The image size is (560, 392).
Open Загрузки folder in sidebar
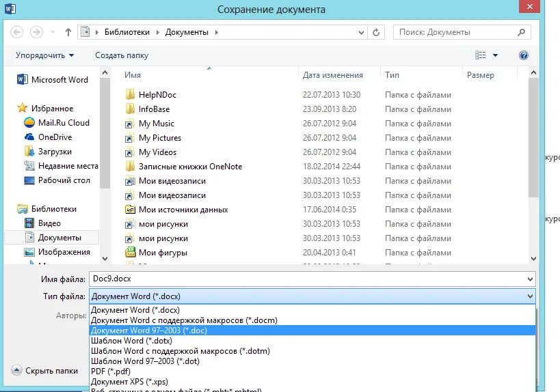pyautogui.click(x=48, y=152)
